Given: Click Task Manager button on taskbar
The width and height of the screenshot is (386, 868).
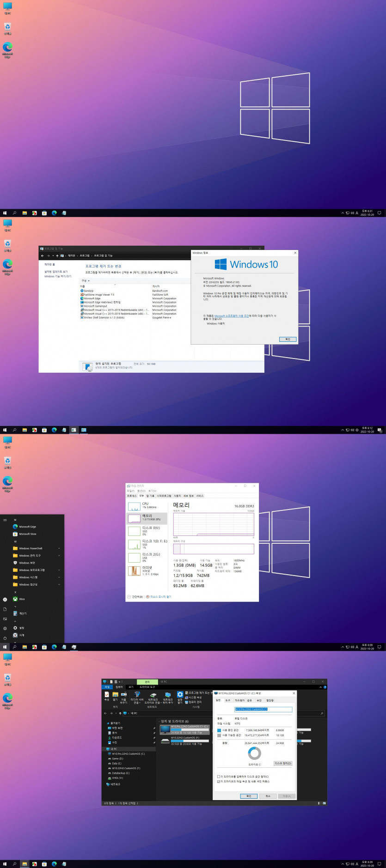Looking at the screenshot, I should (74, 647).
